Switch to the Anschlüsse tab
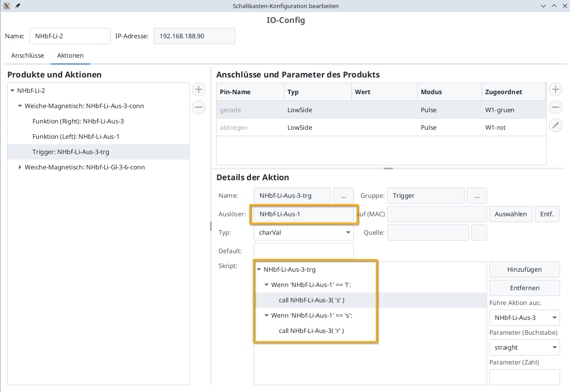This screenshot has width=570, height=392. coord(27,55)
